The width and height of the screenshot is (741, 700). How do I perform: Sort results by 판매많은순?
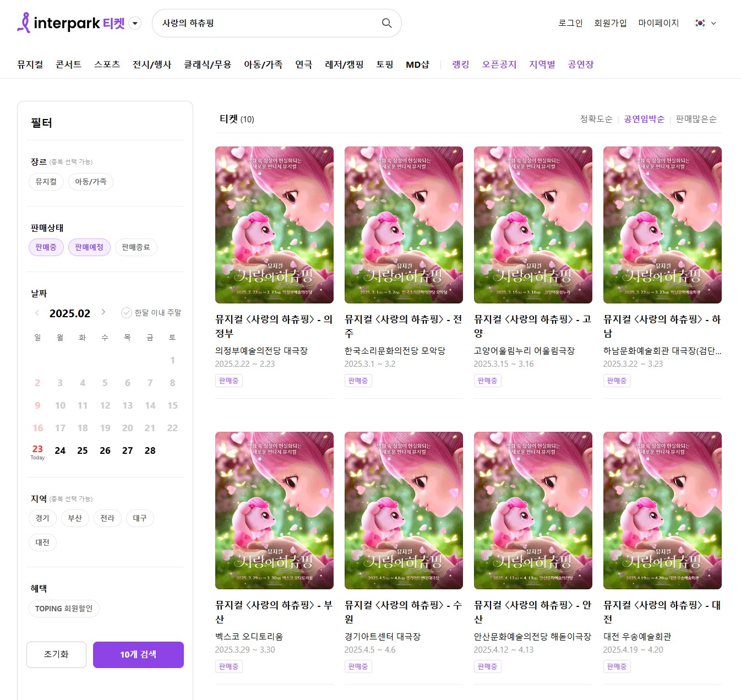(x=696, y=119)
